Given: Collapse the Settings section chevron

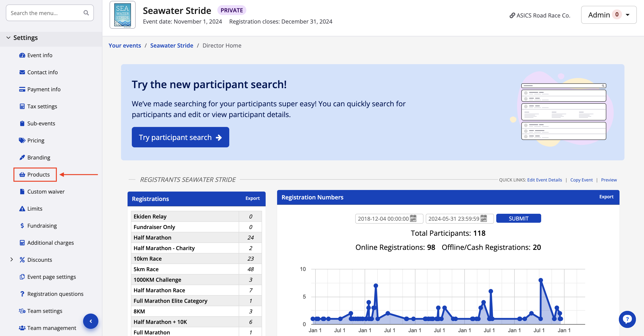Looking at the screenshot, I should click(x=8, y=38).
